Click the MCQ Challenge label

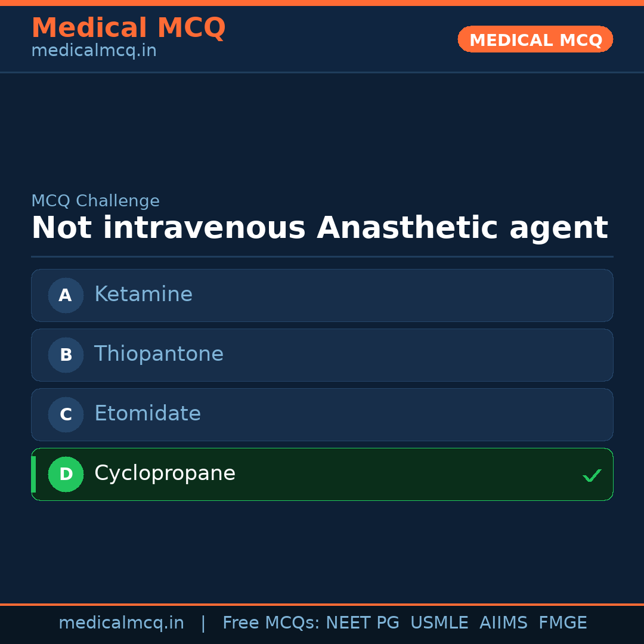pos(95,201)
